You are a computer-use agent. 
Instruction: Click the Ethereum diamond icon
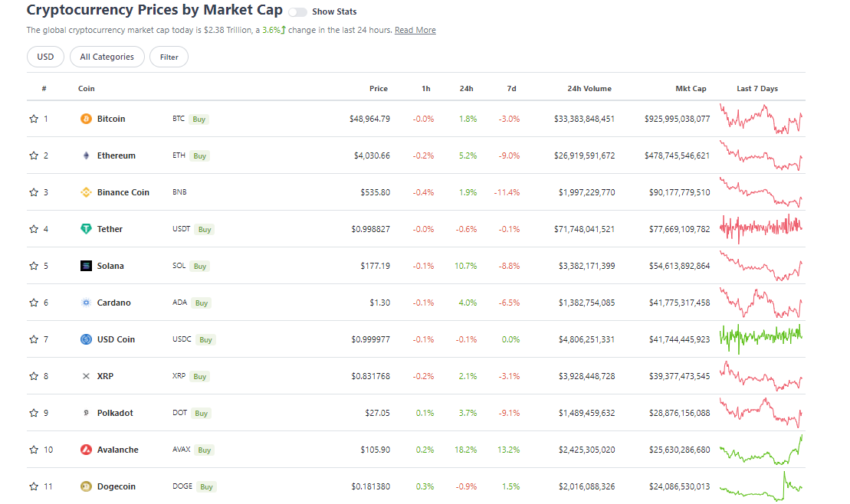[x=86, y=155]
